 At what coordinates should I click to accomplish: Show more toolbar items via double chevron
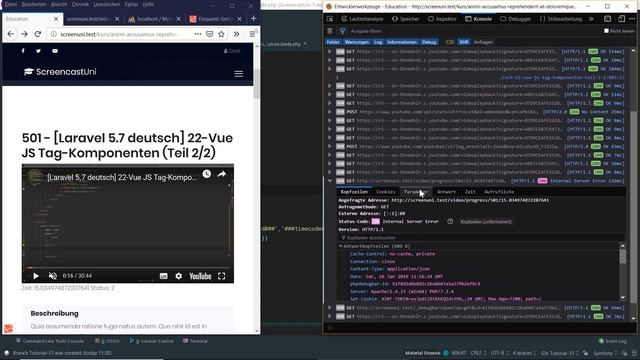(x=236, y=34)
